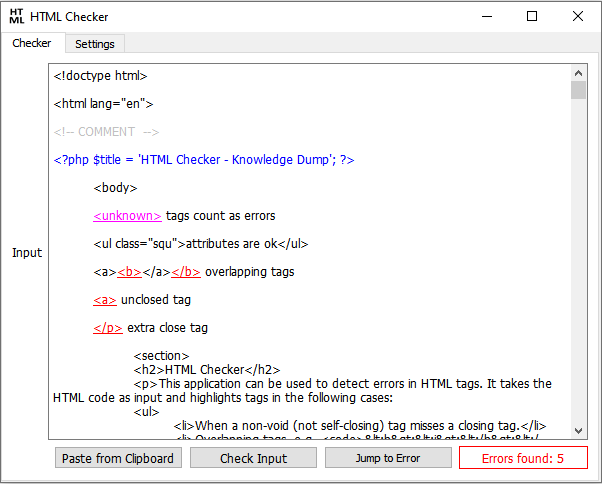This screenshot has width=602, height=484.
Task: Click the Errors found: 5 field
Action: pyautogui.click(x=522, y=458)
